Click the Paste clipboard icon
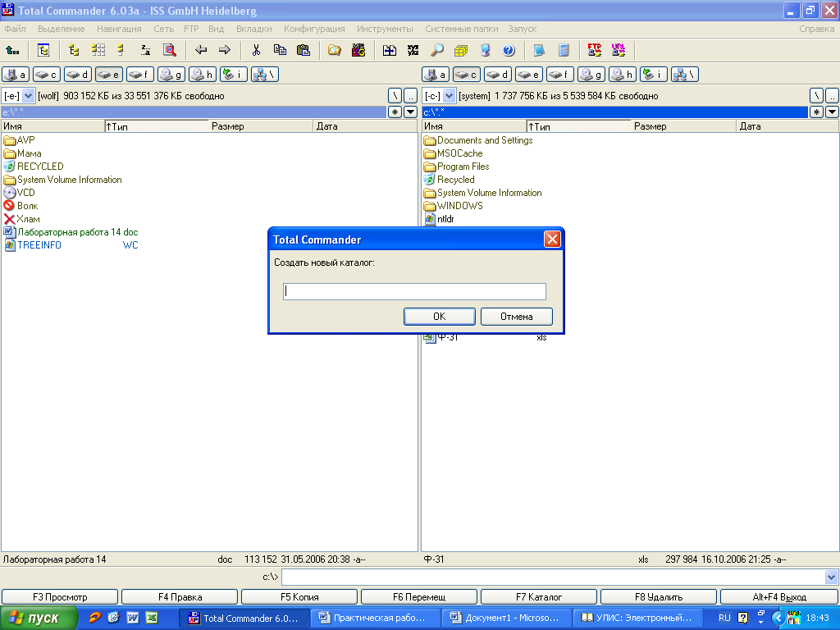Screen dimensions: 840x630 (304, 50)
